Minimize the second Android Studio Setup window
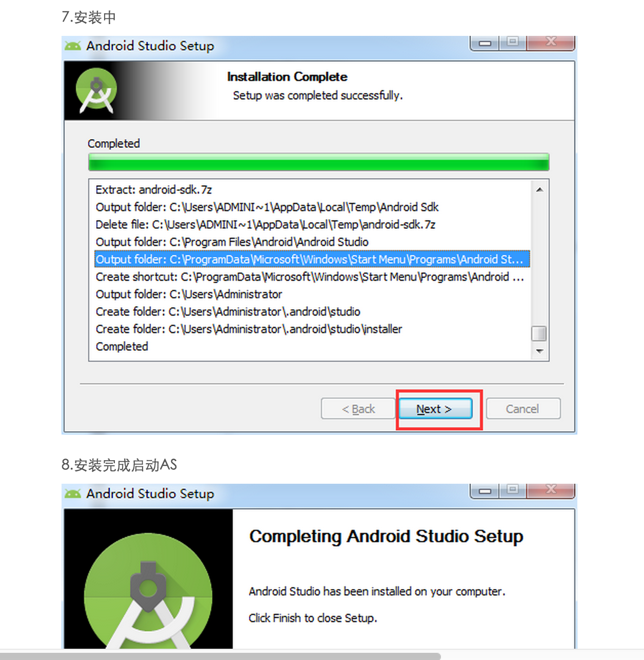Viewport: 644px width, 660px height. [485, 491]
